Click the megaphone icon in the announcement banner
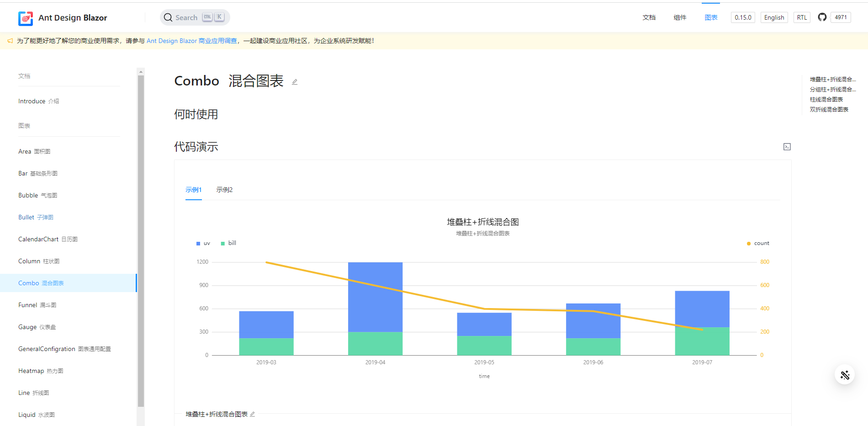 click(x=10, y=40)
